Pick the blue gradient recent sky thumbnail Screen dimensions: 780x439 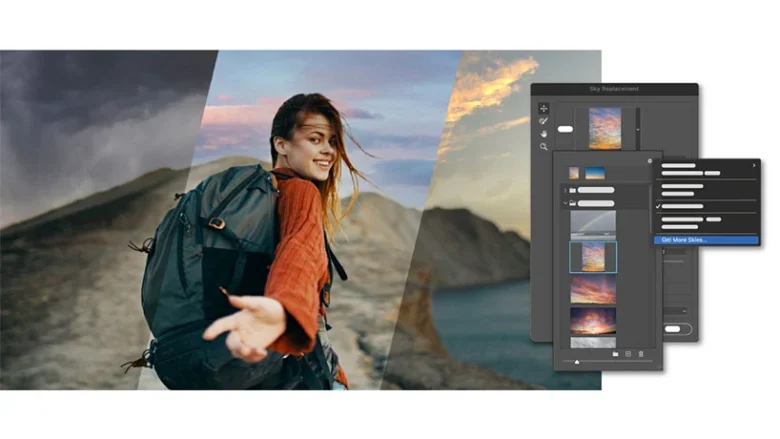tap(595, 173)
